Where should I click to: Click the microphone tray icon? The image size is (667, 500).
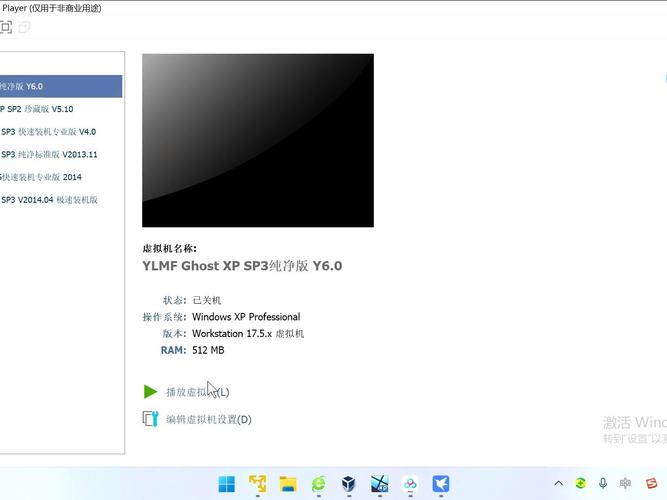pos(603,483)
